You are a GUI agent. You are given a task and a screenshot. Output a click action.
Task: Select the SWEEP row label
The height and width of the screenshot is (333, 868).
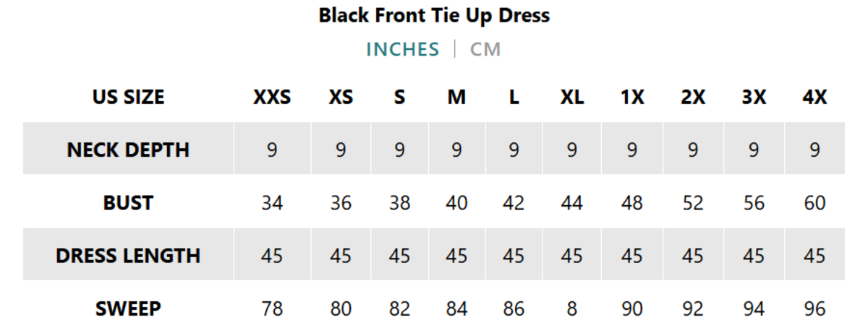coord(128,309)
